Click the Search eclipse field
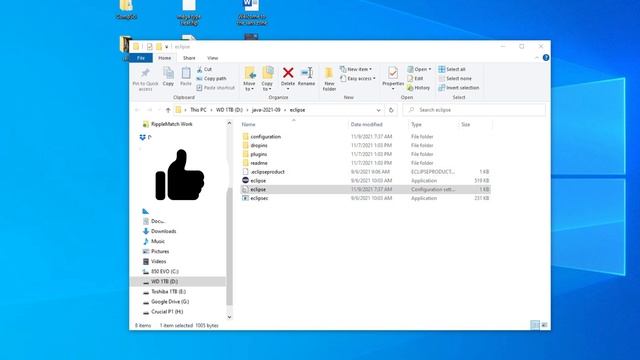Screen dimensions: 640x360 (x=473, y=110)
